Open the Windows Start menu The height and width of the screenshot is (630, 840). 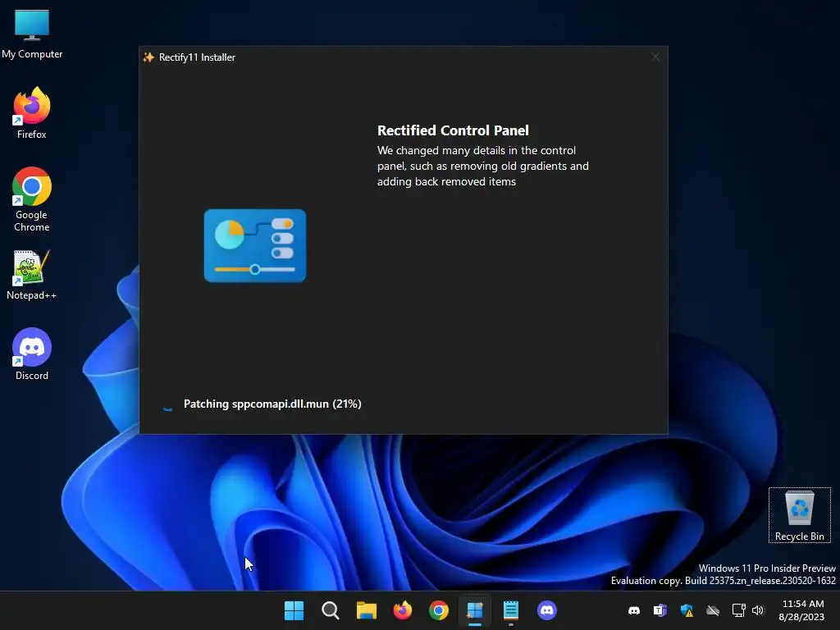[x=294, y=610]
